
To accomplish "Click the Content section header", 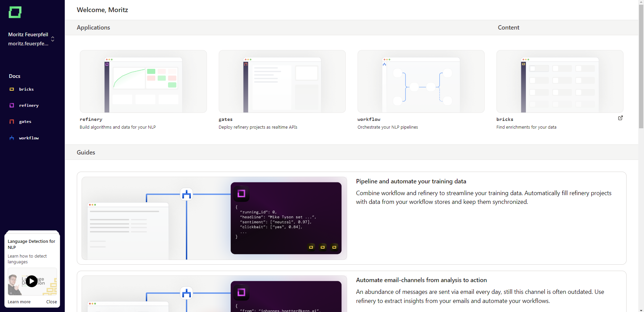I will (508, 28).
